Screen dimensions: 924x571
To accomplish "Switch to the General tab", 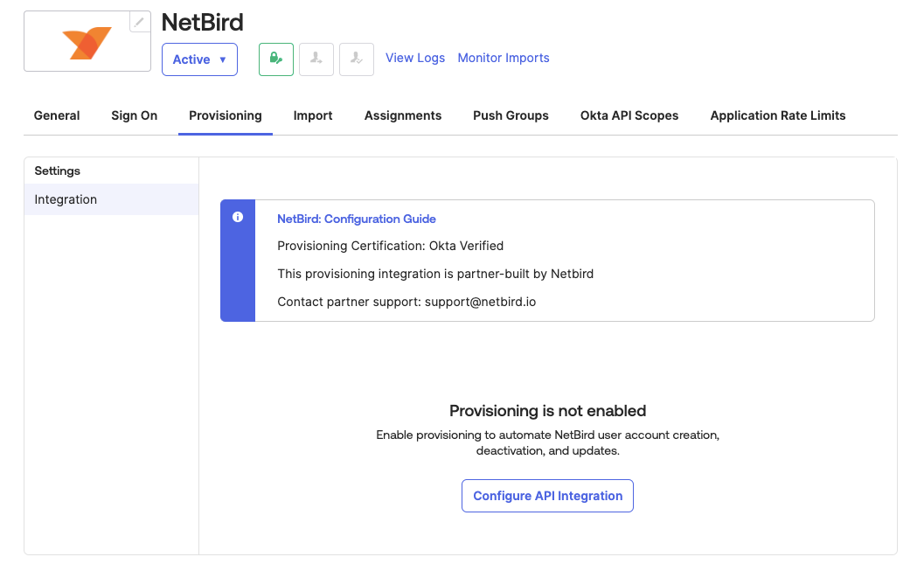I will (57, 115).
